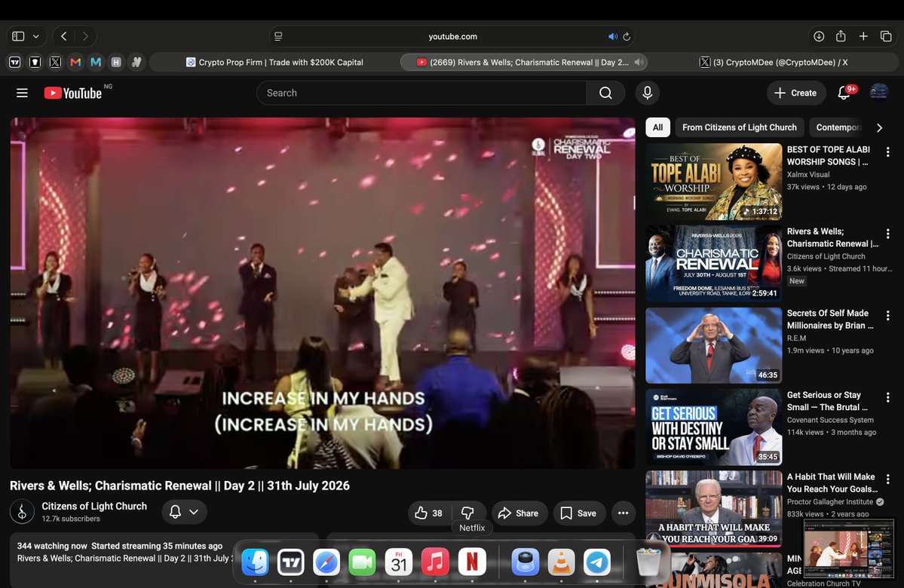Switch to CryptoMDee X tab
This screenshot has height=588, width=904.
coord(773,63)
